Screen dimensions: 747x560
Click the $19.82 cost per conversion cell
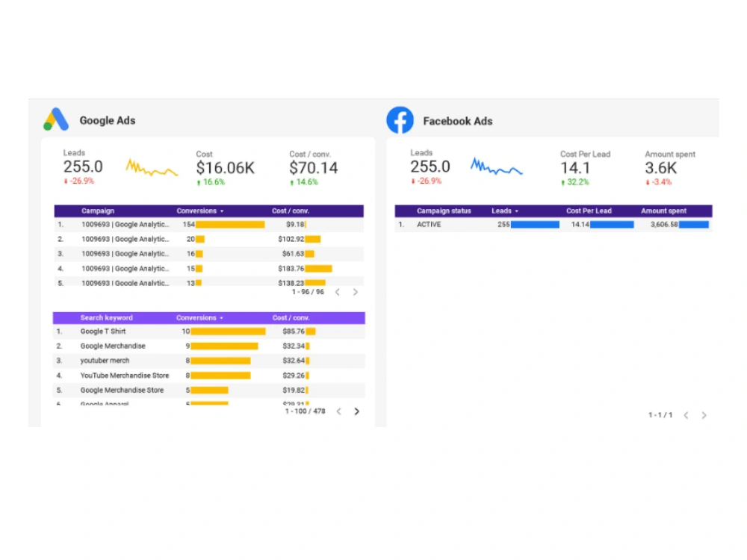(x=294, y=390)
